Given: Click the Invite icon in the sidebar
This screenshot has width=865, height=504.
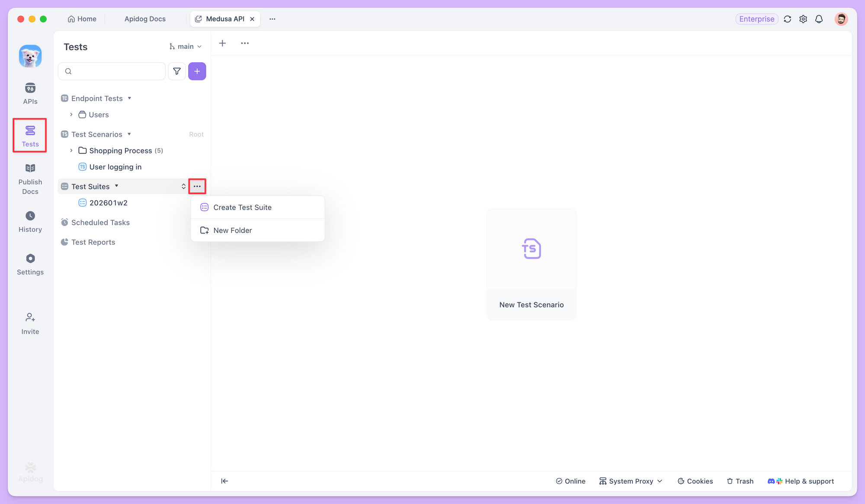Looking at the screenshot, I should coord(30,323).
